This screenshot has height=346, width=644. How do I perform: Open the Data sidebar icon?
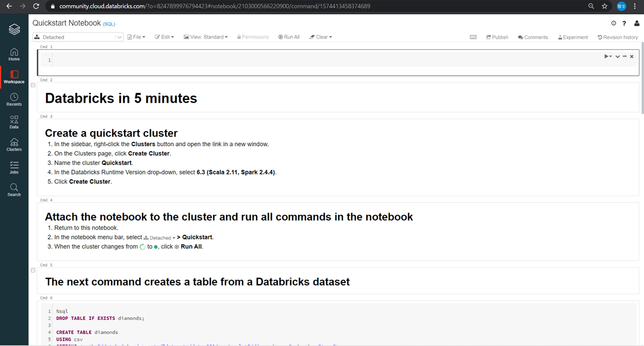[14, 123]
